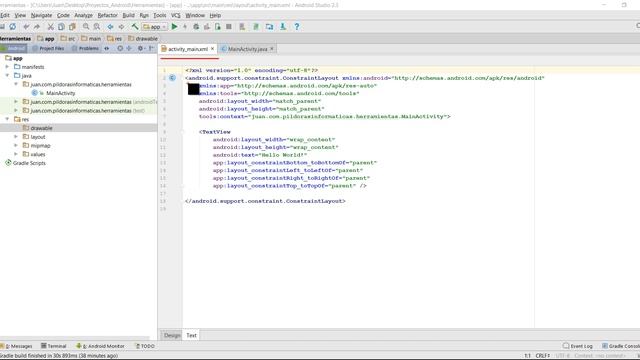
Task: Open the Android Monitor tool window
Action: pos(100,346)
